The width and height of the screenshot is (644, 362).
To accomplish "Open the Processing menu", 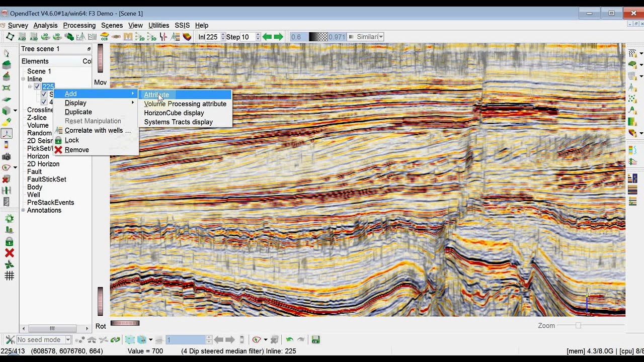I will pyautogui.click(x=79, y=25).
